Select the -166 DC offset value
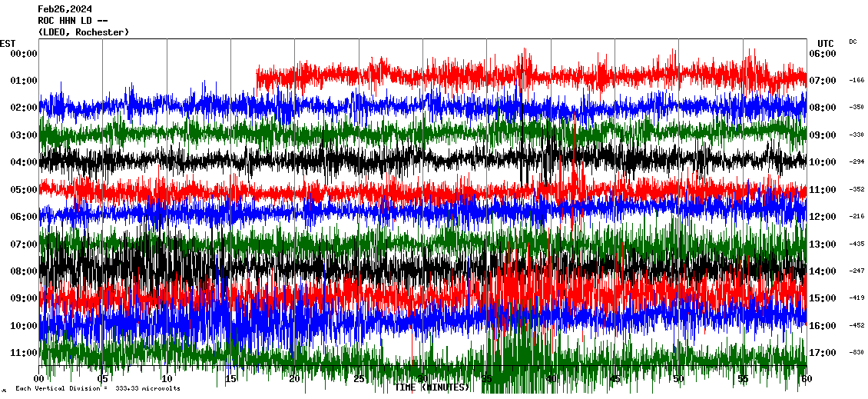Viewport: 868px width, 399px height. pyautogui.click(x=856, y=80)
